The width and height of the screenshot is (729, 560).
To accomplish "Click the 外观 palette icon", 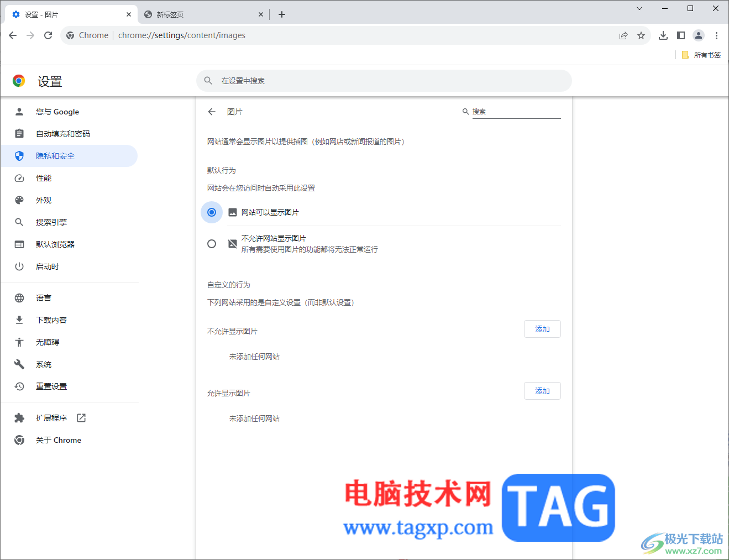I will point(19,200).
